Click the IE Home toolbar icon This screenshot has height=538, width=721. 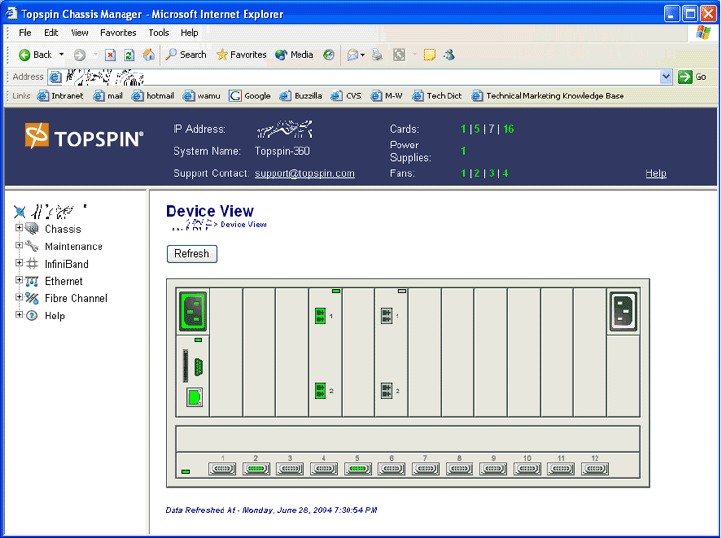(x=149, y=55)
